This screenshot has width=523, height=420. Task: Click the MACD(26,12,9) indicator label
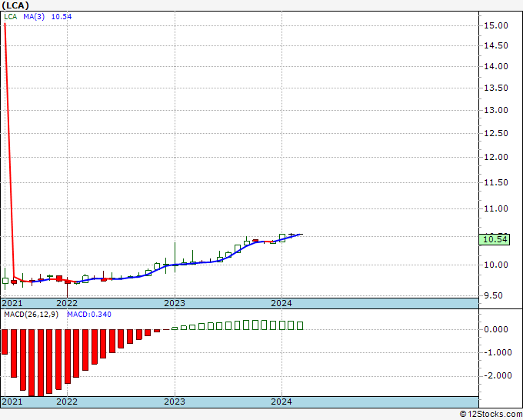click(31, 315)
